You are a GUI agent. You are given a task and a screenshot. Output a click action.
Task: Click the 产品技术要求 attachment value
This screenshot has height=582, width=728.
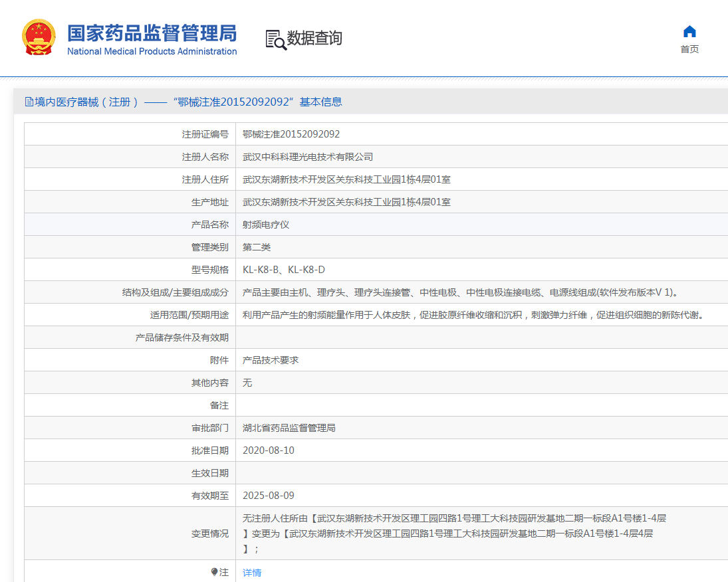(270, 360)
